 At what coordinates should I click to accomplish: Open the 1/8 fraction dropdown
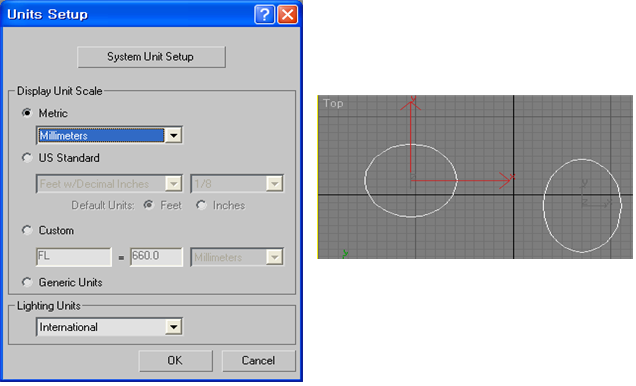[x=275, y=184]
